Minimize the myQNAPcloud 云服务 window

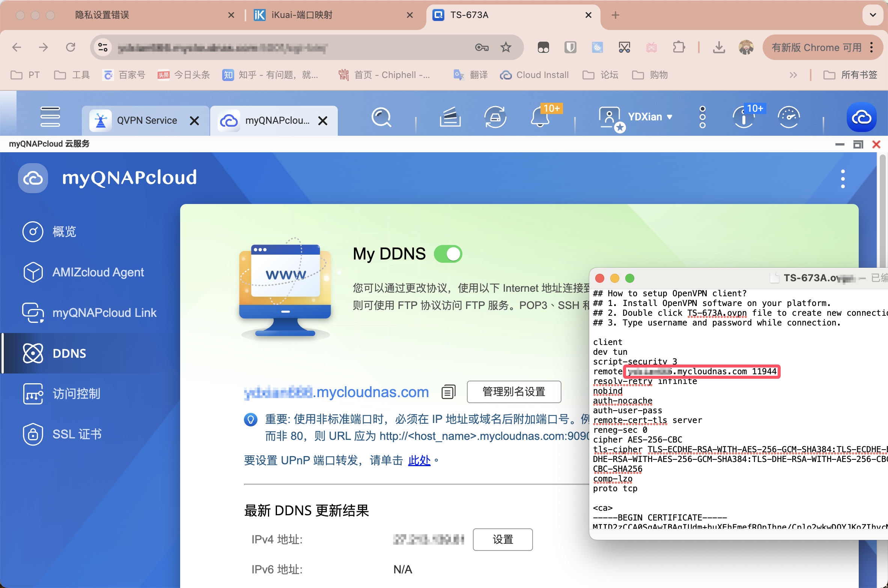(840, 144)
